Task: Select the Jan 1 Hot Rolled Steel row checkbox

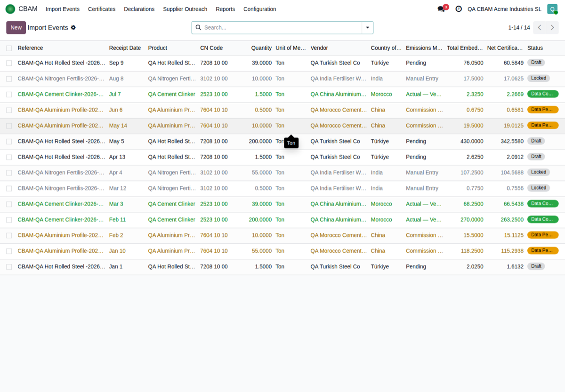Action: click(x=9, y=267)
